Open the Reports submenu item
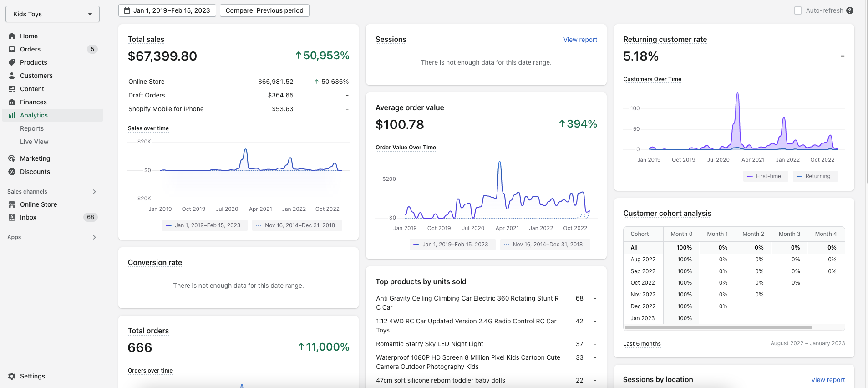 (32, 128)
